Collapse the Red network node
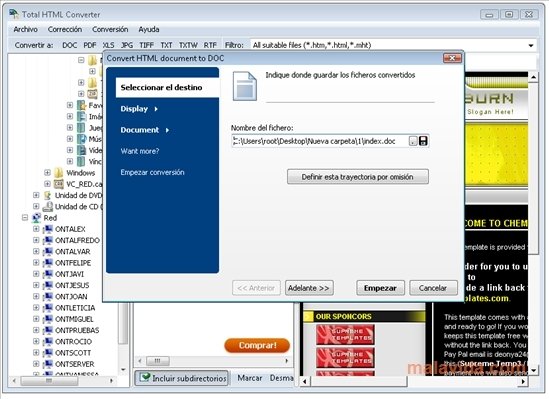This screenshot has width=549, height=399. click(x=25, y=218)
